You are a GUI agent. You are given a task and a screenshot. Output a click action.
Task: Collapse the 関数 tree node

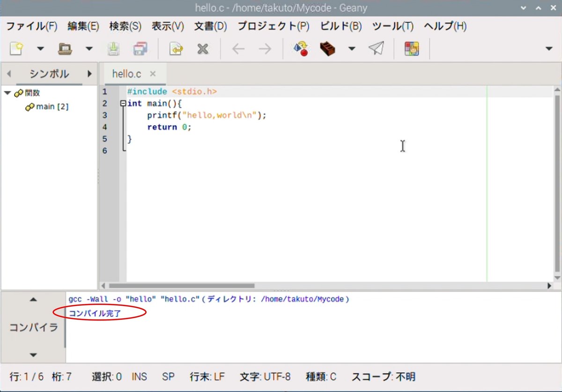[x=7, y=93]
